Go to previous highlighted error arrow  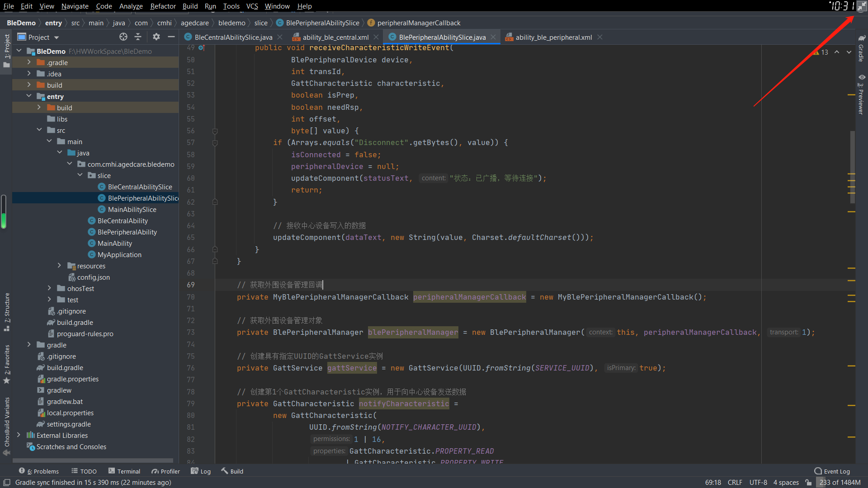coord(837,52)
